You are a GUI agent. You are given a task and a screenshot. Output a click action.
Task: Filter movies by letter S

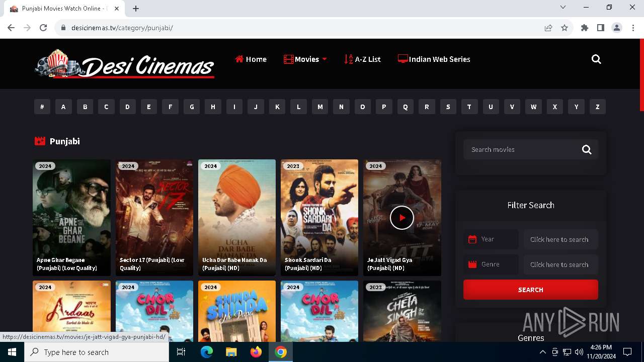[448, 107]
